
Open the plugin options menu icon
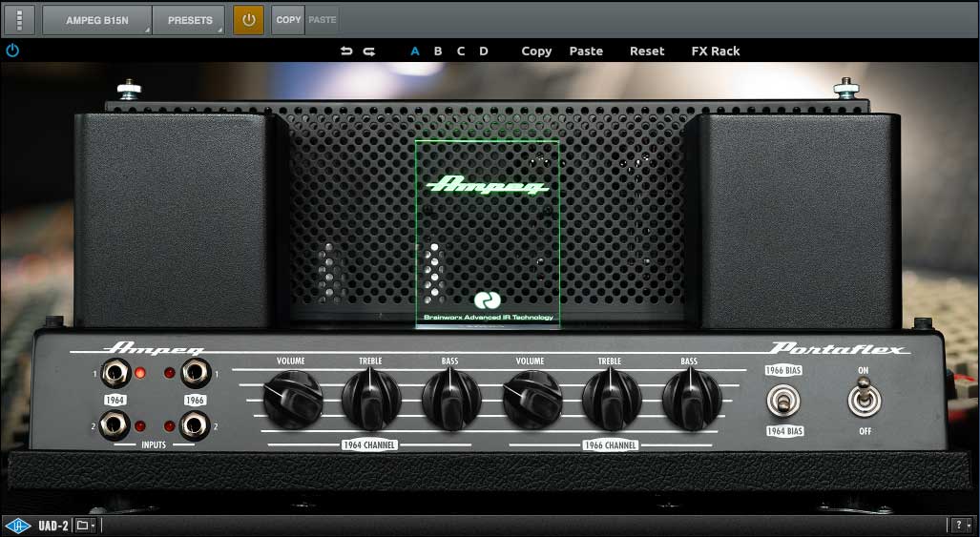[x=20, y=20]
